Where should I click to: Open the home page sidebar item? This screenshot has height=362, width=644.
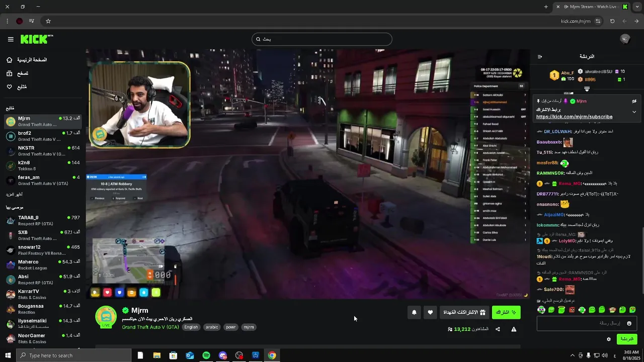[x=27, y=60]
